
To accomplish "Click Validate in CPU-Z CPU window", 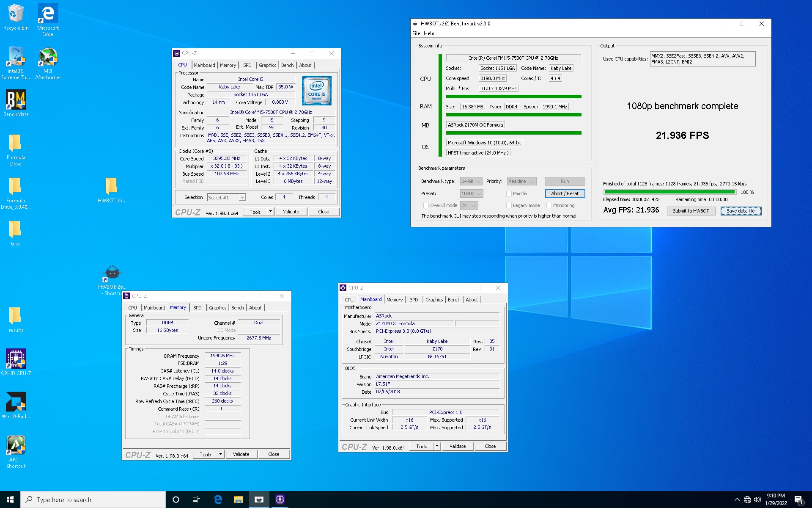I will click(x=291, y=212).
